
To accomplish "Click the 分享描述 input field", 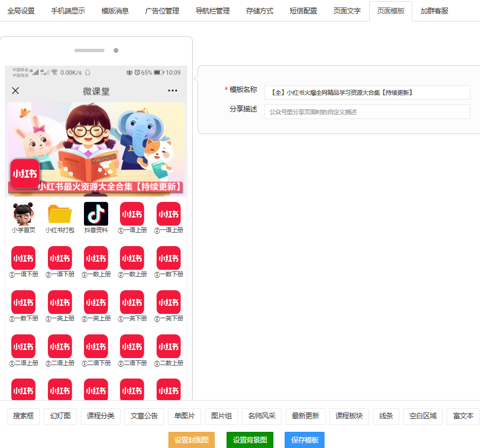I will point(367,112).
